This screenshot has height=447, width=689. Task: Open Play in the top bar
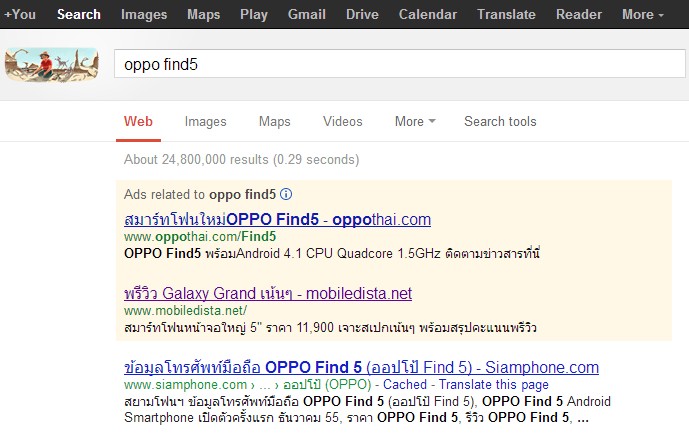click(254, 15)
